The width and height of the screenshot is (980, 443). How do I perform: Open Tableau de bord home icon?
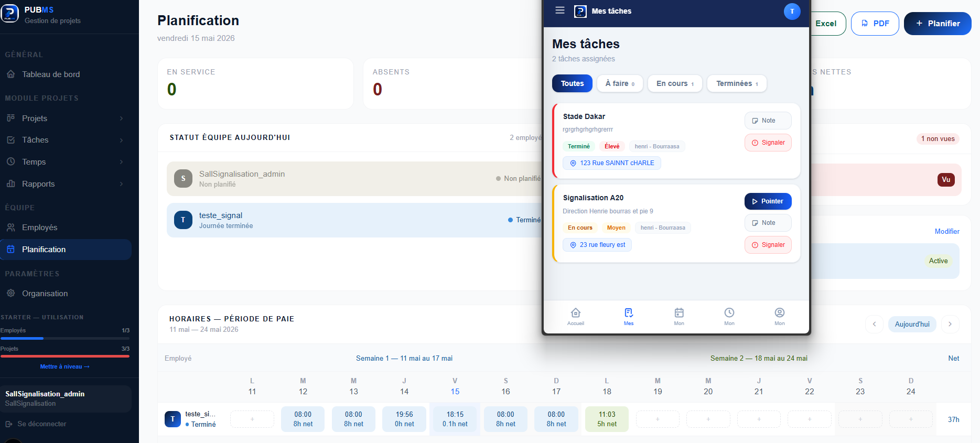[10, 74]
